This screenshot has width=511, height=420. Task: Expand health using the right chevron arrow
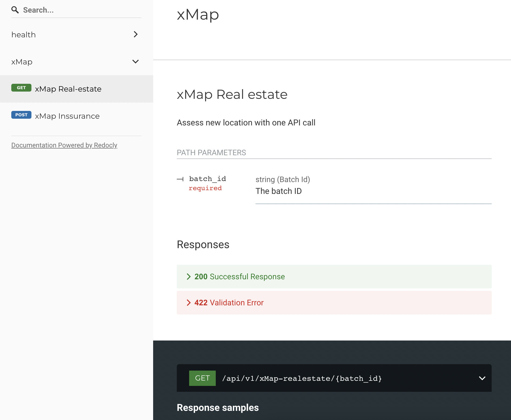tap(136, 34)
